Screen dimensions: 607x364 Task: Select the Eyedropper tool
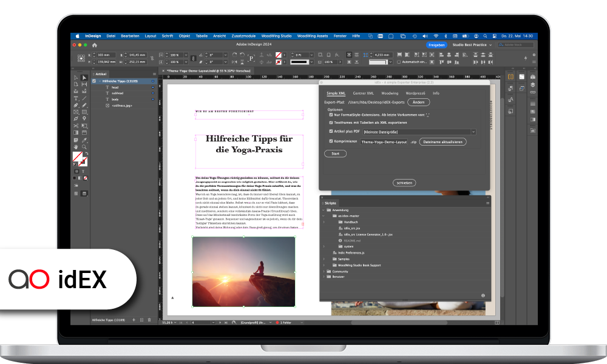[84, 140]
